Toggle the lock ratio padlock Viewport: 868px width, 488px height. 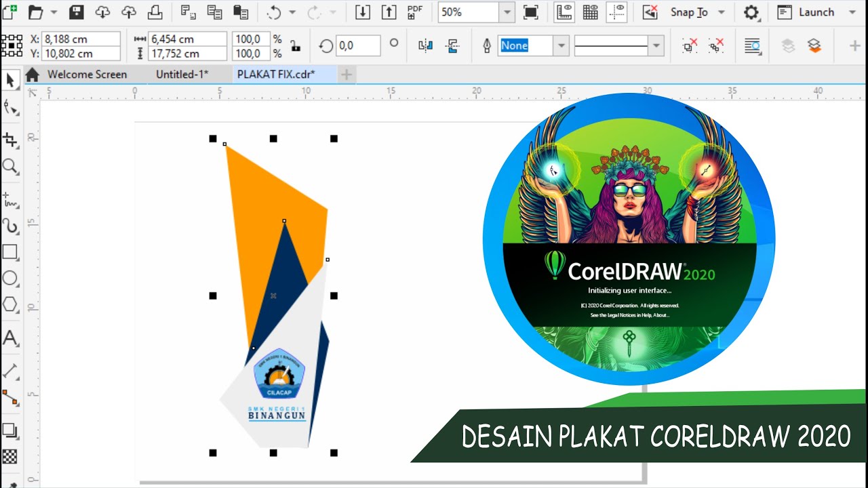(x=295, y=46)
